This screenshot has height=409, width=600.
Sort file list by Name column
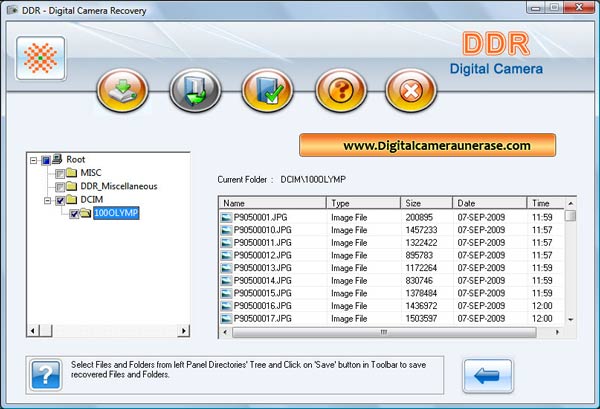click(x=272, y=203)
